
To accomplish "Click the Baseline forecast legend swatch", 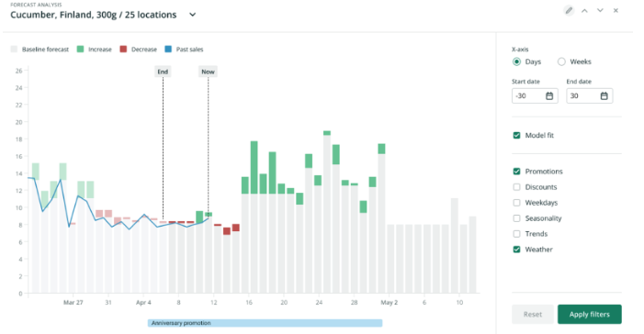I will [14, 50].
